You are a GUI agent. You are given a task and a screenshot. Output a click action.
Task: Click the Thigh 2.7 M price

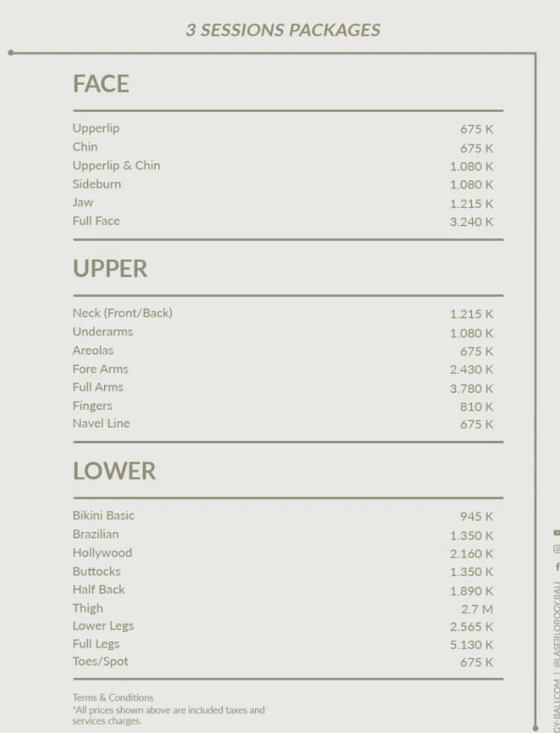pos(477,609)
